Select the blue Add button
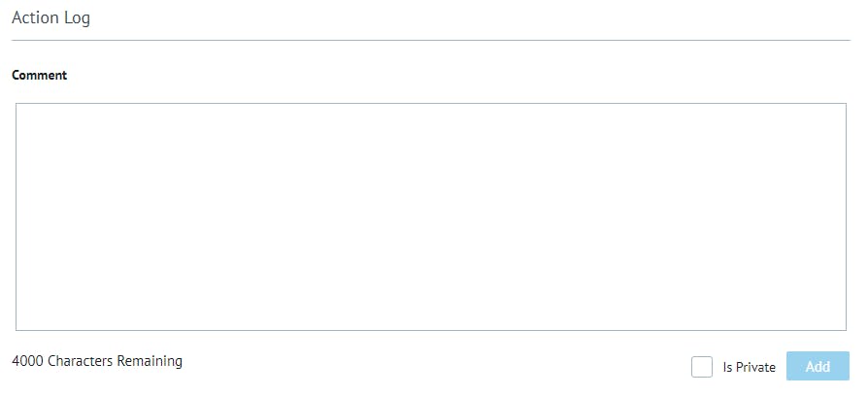Image resolution: width=868 pixels, height=396 pixels. [818, 367]
